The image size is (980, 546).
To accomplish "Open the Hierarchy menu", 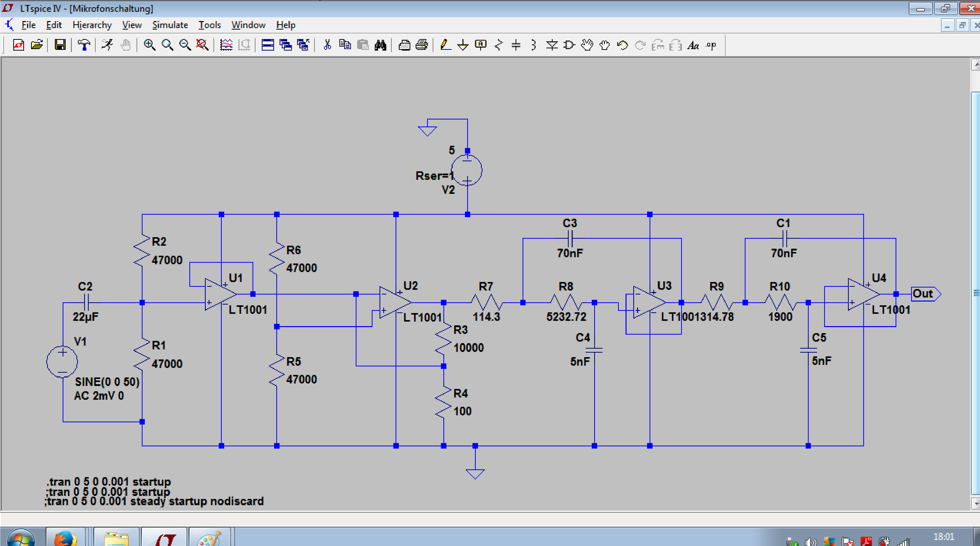I will click(x=92, y=25).
